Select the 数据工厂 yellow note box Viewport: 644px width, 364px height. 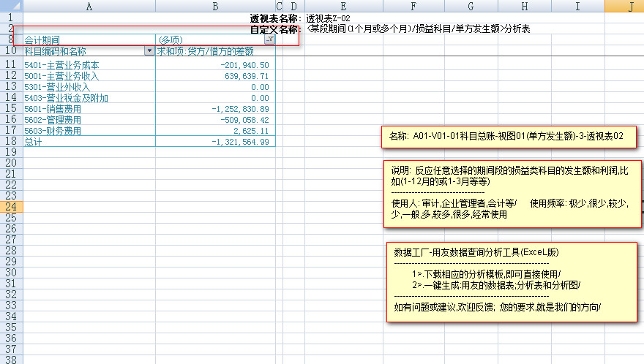509,281
